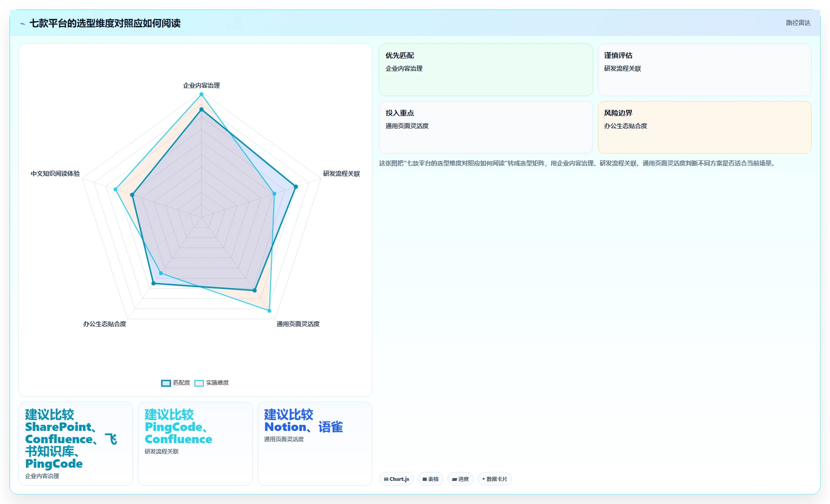Click 通用页面灵活度 text in the 投入重点 card
The width and height of the screenshot is (830, 504).
407,126
